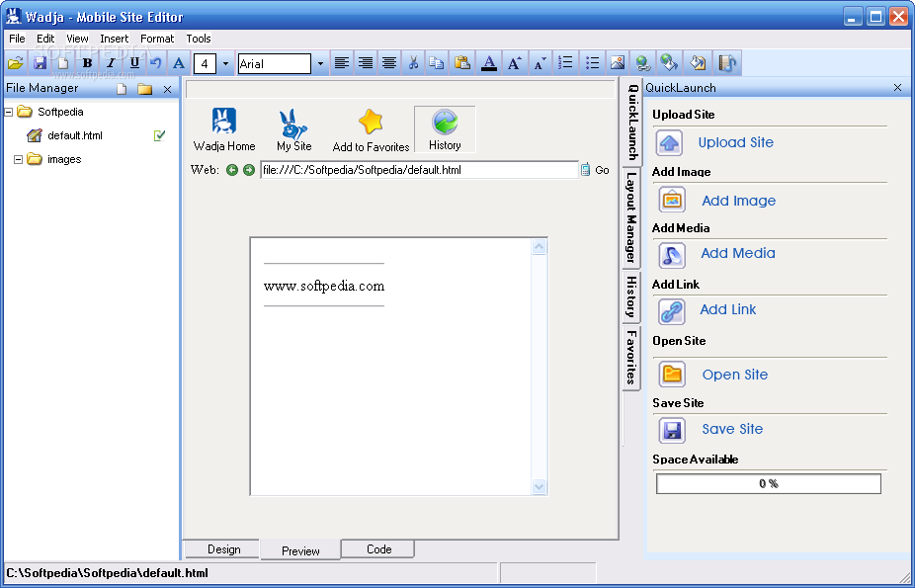This screenshot has width=915, height=588.
Task: Click the clipboard paste icon
Action: click(x=462, y=63)
